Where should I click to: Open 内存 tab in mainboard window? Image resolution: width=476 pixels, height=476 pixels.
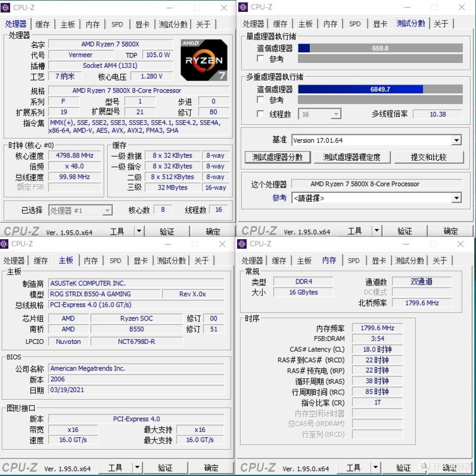91,261
